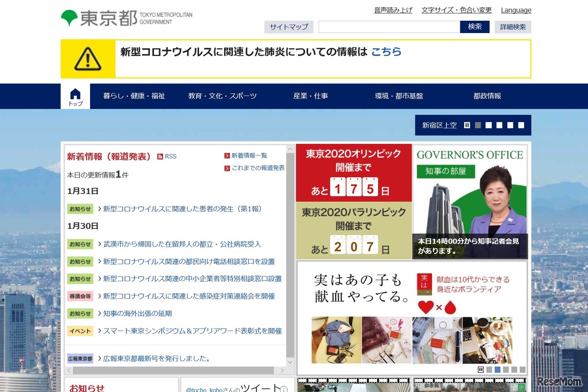
Task: Click the 東京2020パラリンピック countdown banner
Action: point(354,231)
